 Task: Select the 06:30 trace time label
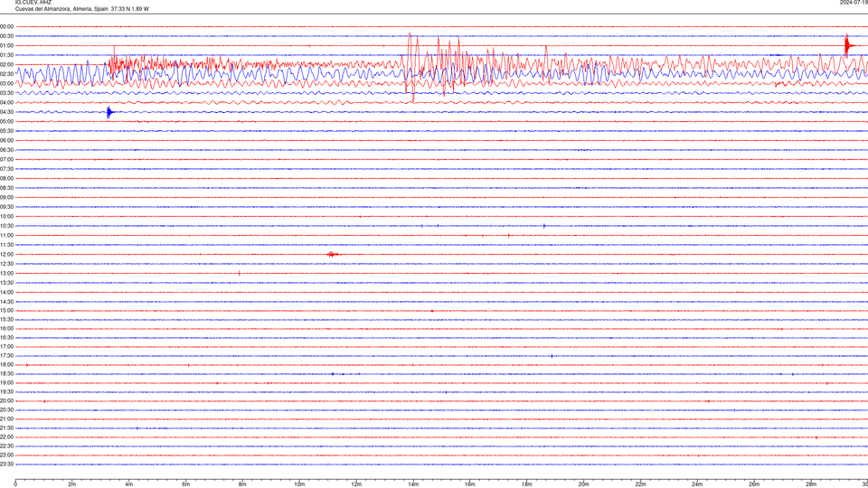click(6, 150)
